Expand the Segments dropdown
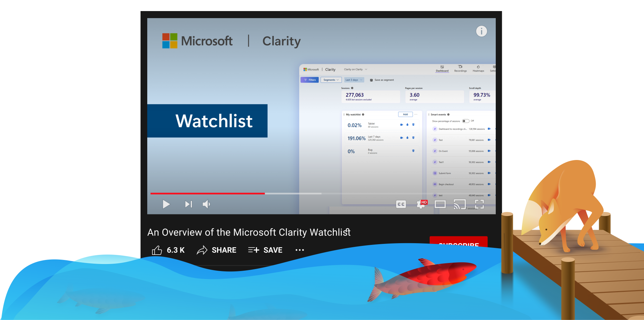 [x=331, y=80]
